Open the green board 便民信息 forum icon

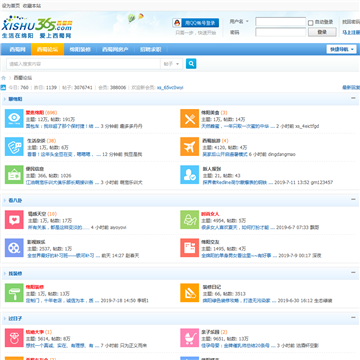tap(14, 174)
